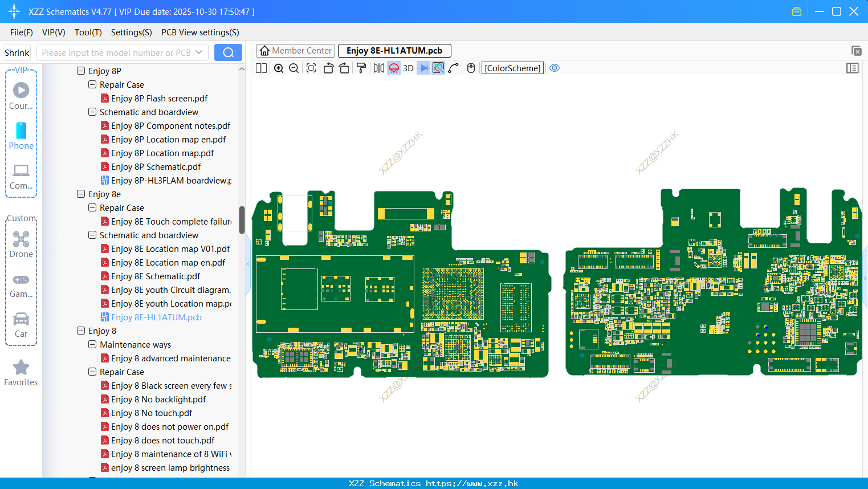The width and height of the screenshot is (868, 489).
Task: Toggle the diode symbol mode
Action: (x=423, y=68)
